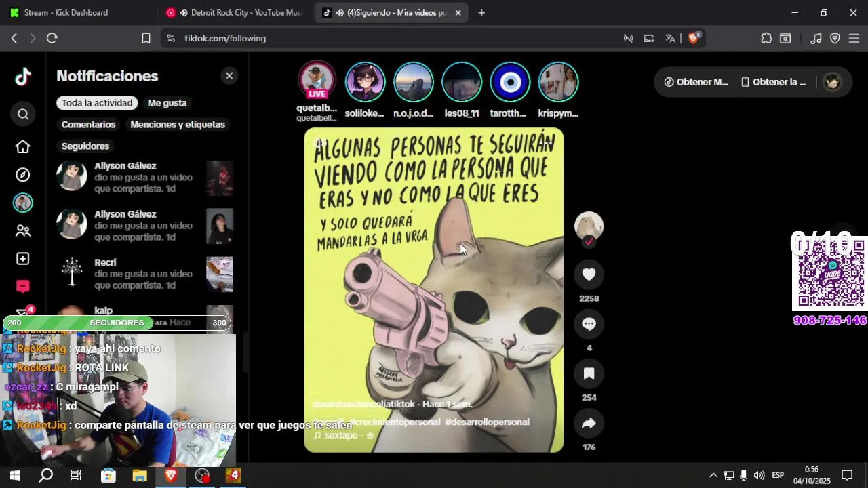Open clock showing 0:56 04/10/2025
Image resolution: width=868 pixels, height=488 pixels.
[x=812, y=475]
